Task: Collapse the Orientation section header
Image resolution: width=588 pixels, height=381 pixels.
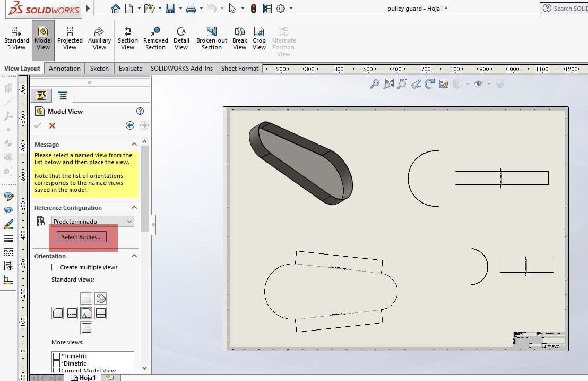Action: point(134,256)
